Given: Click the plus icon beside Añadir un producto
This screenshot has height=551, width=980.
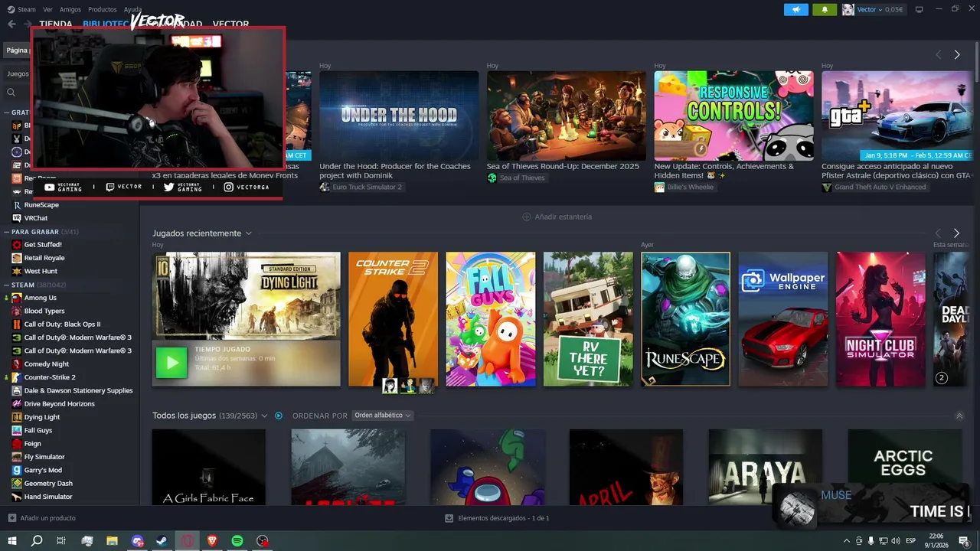Looking at the screenshot, I should 12,518.
